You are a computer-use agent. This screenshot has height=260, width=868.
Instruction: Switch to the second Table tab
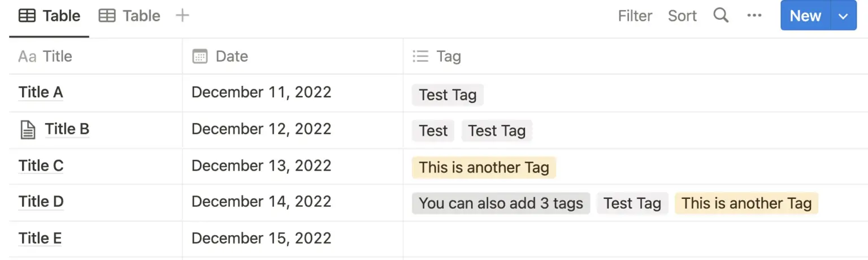pyautogui.click(x=129, y=16)
